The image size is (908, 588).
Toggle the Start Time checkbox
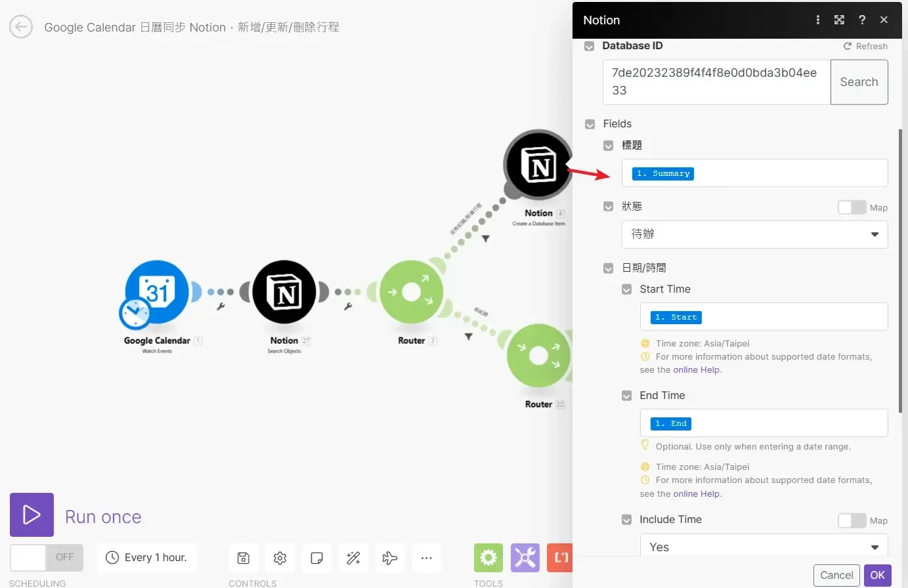[626, 289]
